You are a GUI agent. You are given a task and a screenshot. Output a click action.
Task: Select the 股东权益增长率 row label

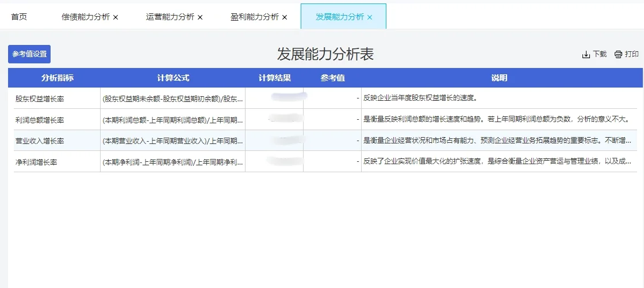click(x=40, y=98)
